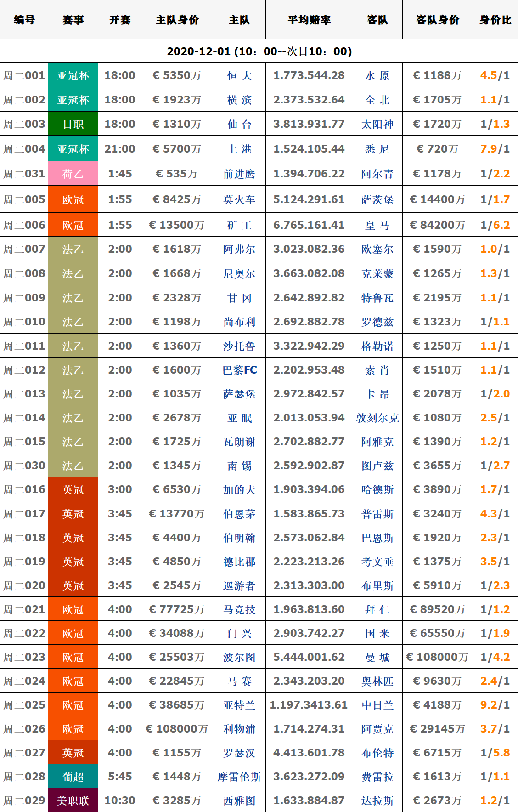Click the 身价比 column header
The width and height of the screenshot is (518, 812).
point(495,20)
